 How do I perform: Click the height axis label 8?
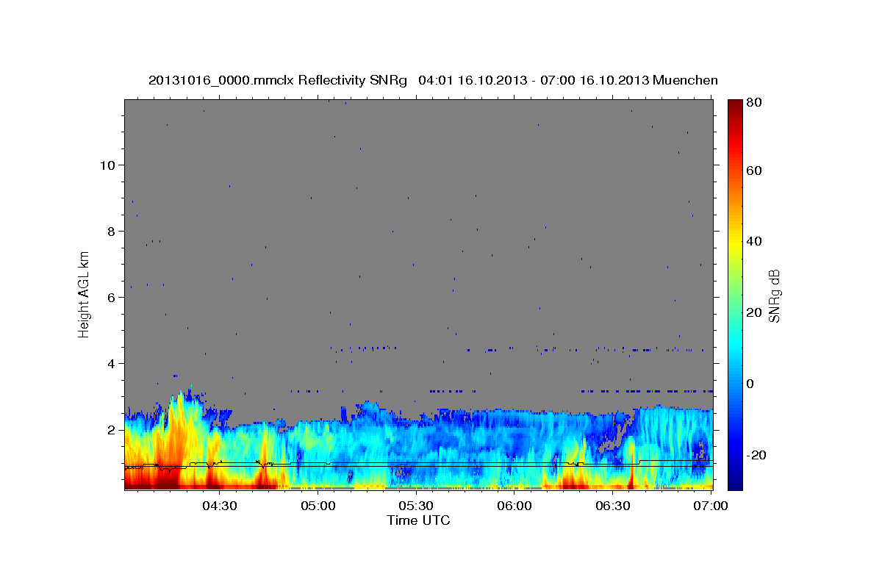click(x=110, y=231)
